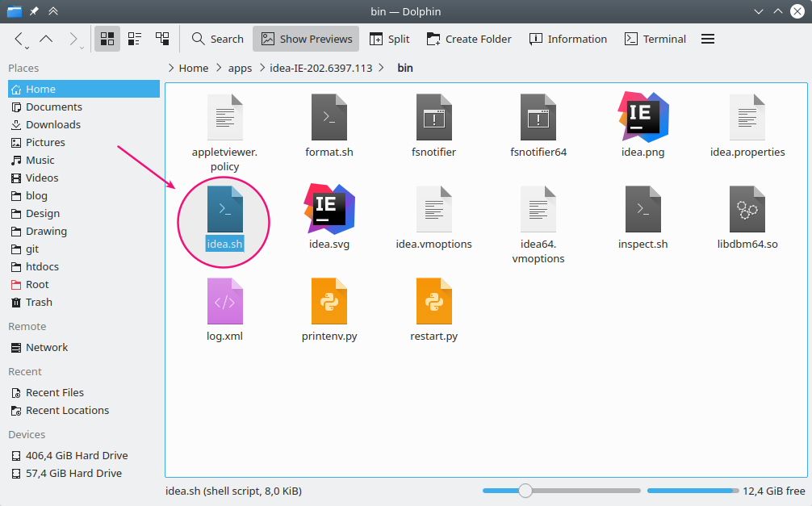Image resolution: width=812 pixels, height=506 pixels.
Task: Open the Trash from Places panel
Action: [38, 302]
